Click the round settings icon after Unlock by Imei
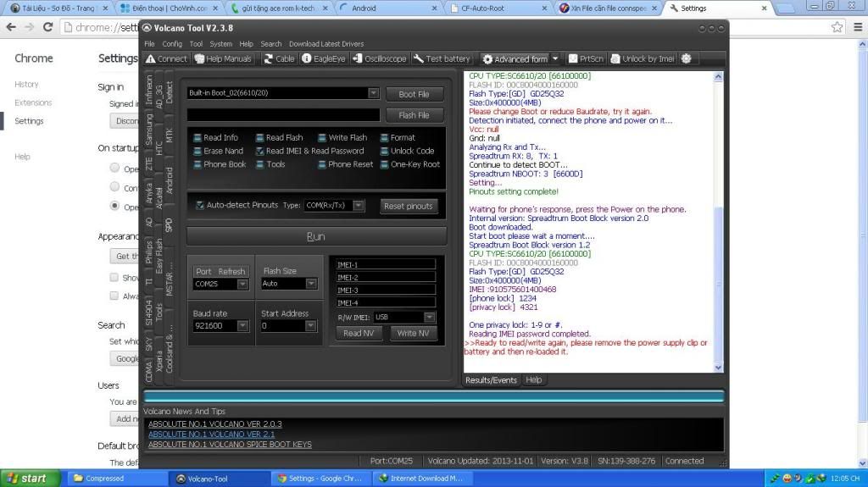The image size is (868, 487). click(x=687, y=58)
